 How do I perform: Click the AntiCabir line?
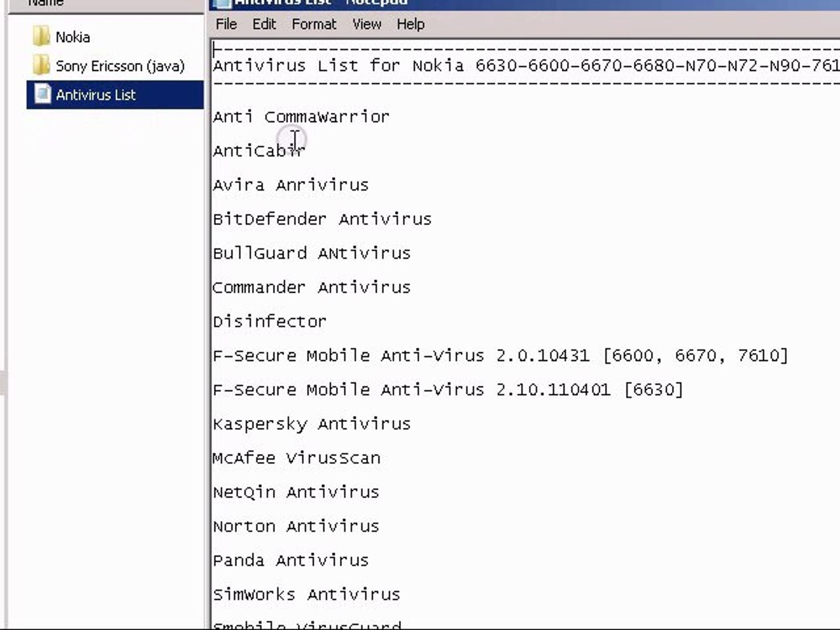pos(259,150)
